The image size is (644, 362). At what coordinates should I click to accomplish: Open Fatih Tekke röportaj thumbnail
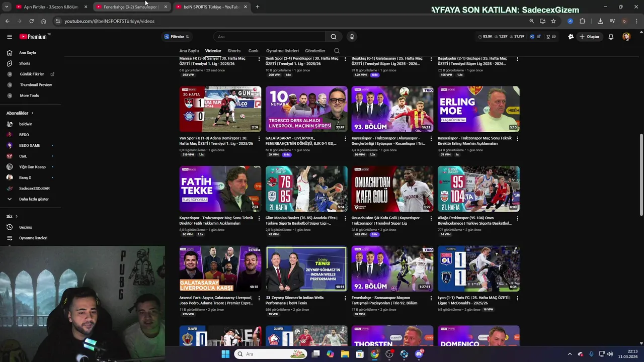click(220, 189)
